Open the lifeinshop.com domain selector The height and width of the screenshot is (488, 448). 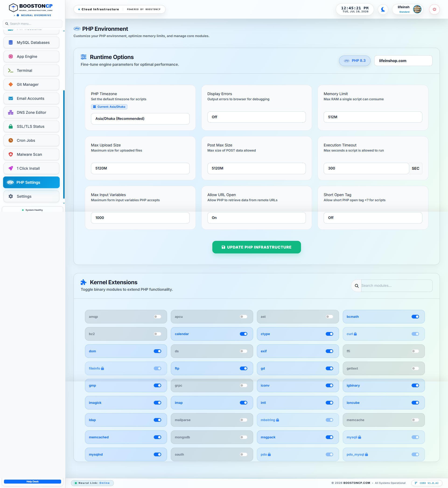[403, 61]
